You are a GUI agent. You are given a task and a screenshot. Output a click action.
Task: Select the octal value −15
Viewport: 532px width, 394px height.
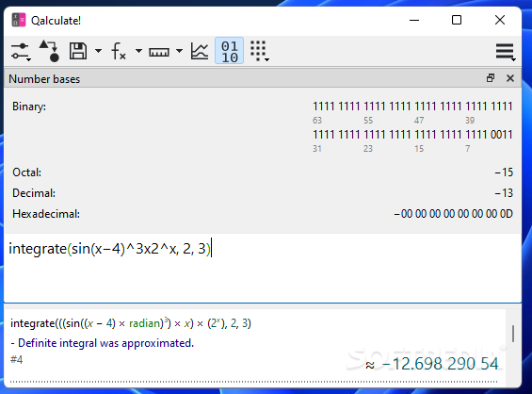[x=504, y=172]
